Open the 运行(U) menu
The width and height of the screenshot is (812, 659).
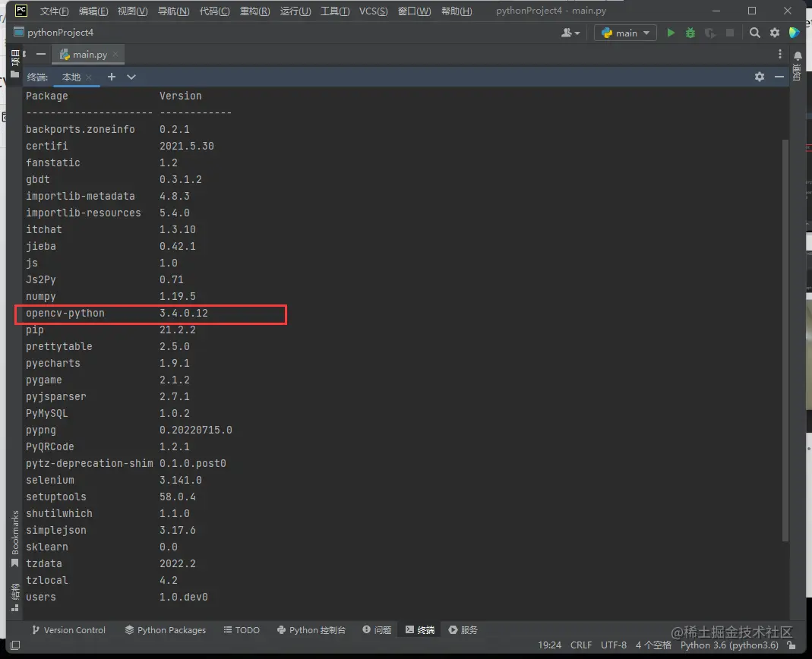295,11
